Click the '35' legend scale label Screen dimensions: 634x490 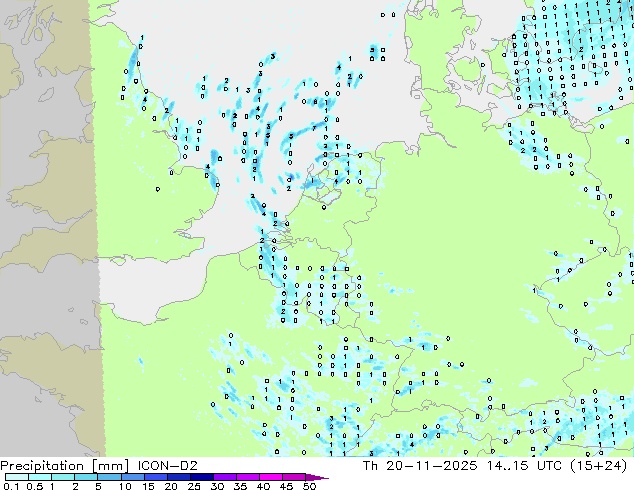coord(240,486)
